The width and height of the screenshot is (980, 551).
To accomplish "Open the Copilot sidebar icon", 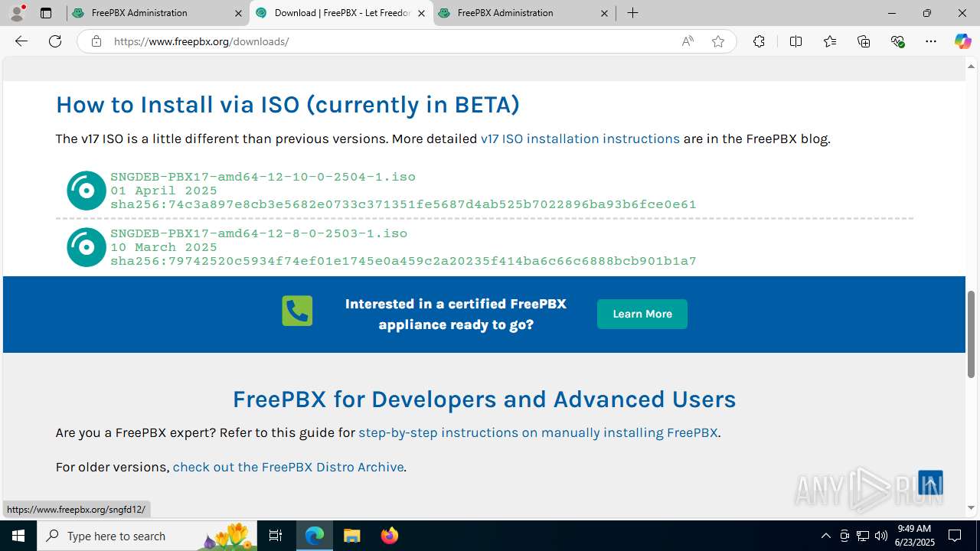I will 962,41.
